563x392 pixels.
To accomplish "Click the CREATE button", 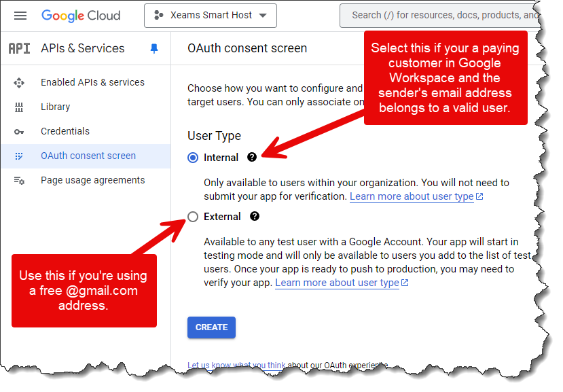I will coord(211,327).
